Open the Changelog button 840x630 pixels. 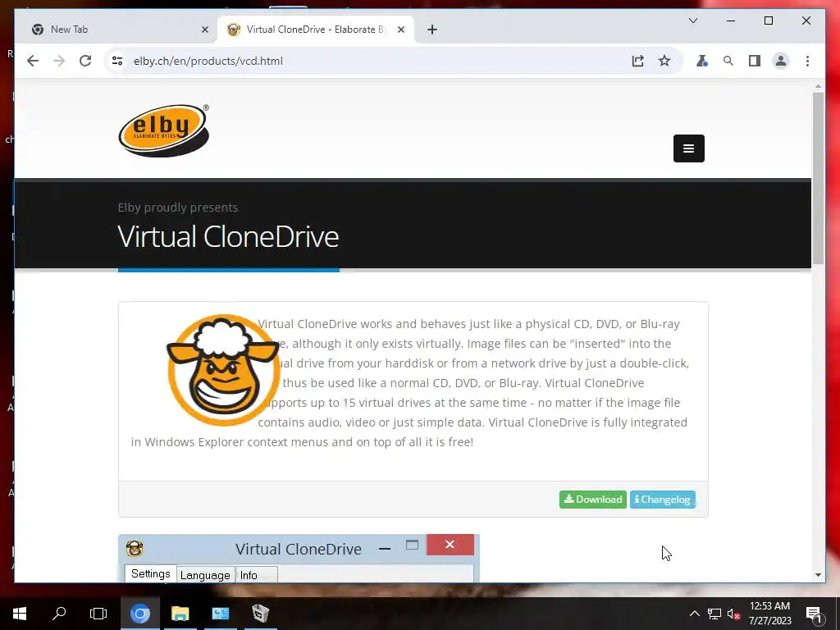663,500
